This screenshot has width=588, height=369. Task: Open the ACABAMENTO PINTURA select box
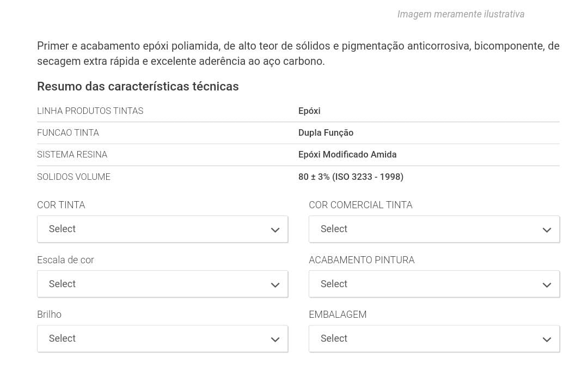pos(434,284)
